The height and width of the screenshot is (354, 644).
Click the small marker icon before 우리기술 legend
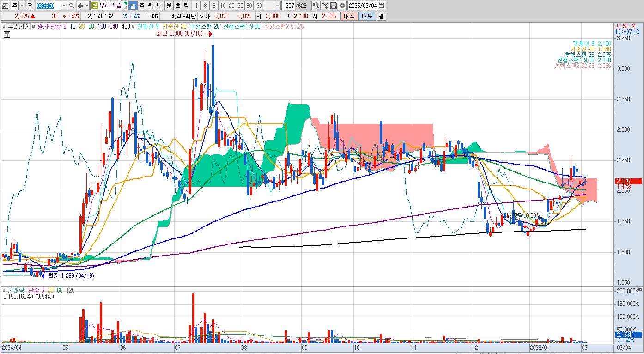tap(4, 26)
